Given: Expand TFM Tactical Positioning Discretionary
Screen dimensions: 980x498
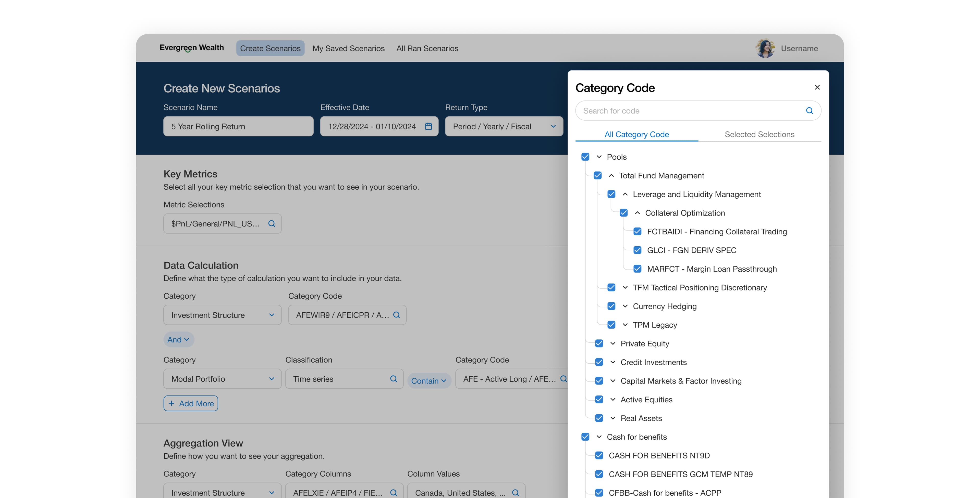Looking at the screenshot, I should tap(625, 287).
